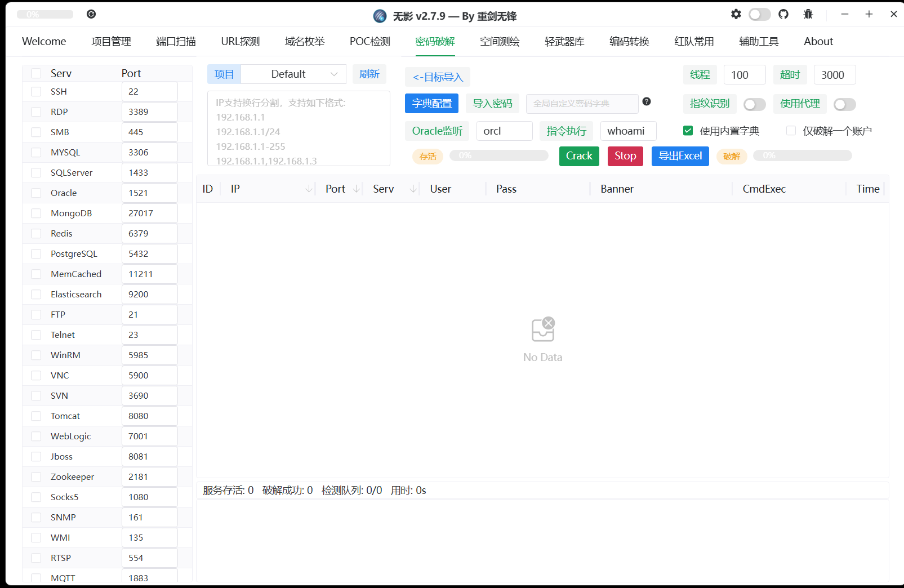This screenshot has height=588, width=904.
Task: Open the POC检测 tab
Action: click(369, 41)
